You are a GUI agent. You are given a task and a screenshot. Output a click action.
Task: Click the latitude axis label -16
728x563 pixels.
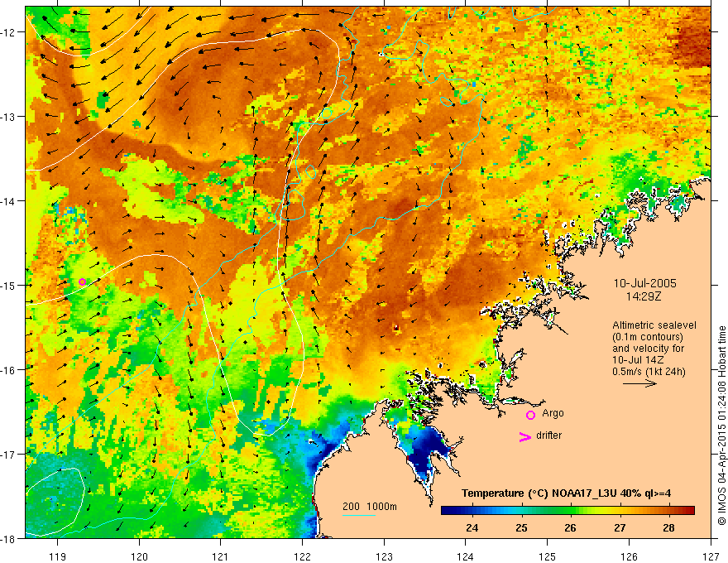(8, 370)
